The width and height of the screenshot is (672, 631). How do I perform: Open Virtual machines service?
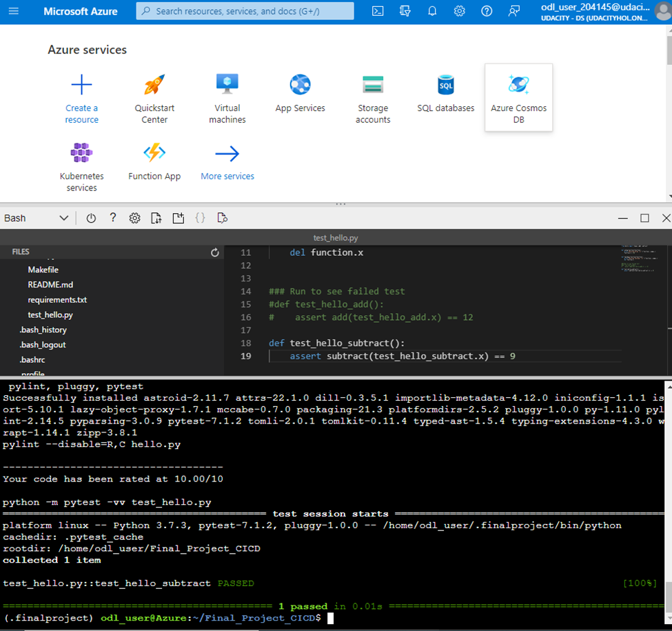point(227,99)
